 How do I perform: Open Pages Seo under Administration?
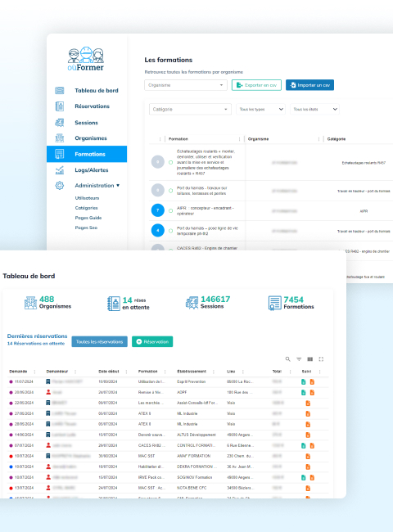click(x=86, y=228)
